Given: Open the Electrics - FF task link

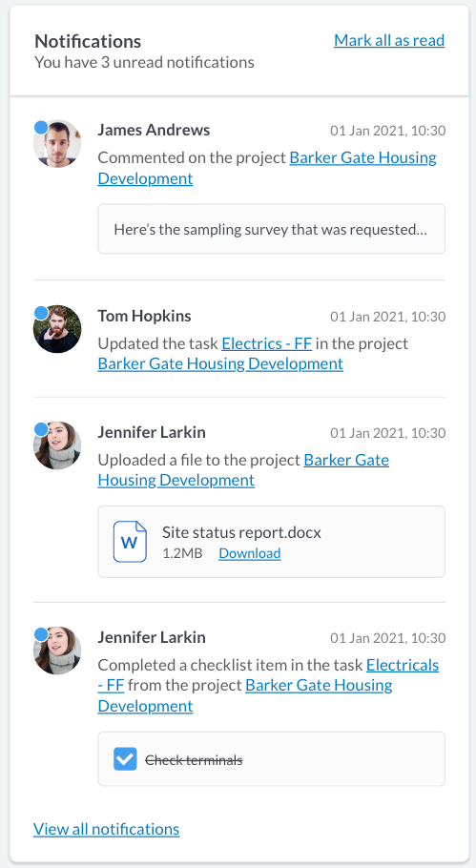Looking at the screenshot, I should 267,343.
